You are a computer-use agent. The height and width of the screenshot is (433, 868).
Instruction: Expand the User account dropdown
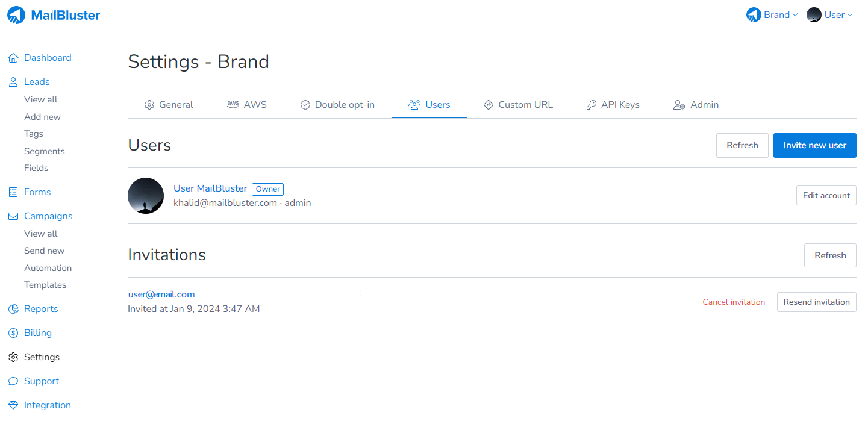pyautogui.click(x=830, y=15)
